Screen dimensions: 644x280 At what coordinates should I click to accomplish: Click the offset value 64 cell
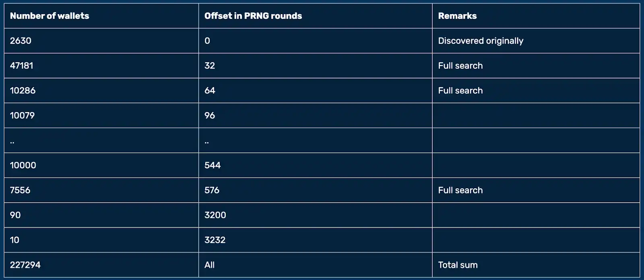(210, 91)
